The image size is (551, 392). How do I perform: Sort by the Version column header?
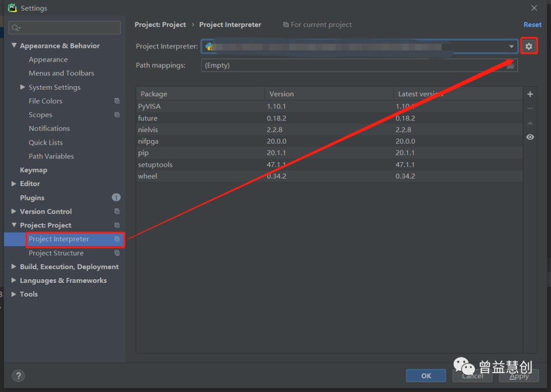click(x=329, y=94)
